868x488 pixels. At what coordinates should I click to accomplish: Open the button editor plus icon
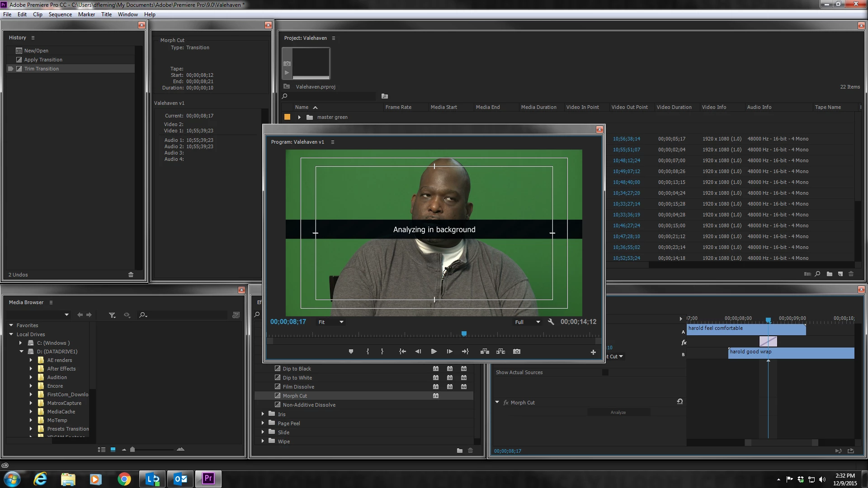pyautogui.click(x=593, y=352)
